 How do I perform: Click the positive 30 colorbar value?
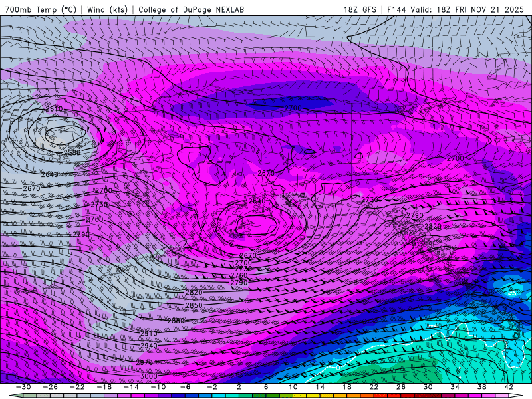pyautogui.click(x=428, y=387)
